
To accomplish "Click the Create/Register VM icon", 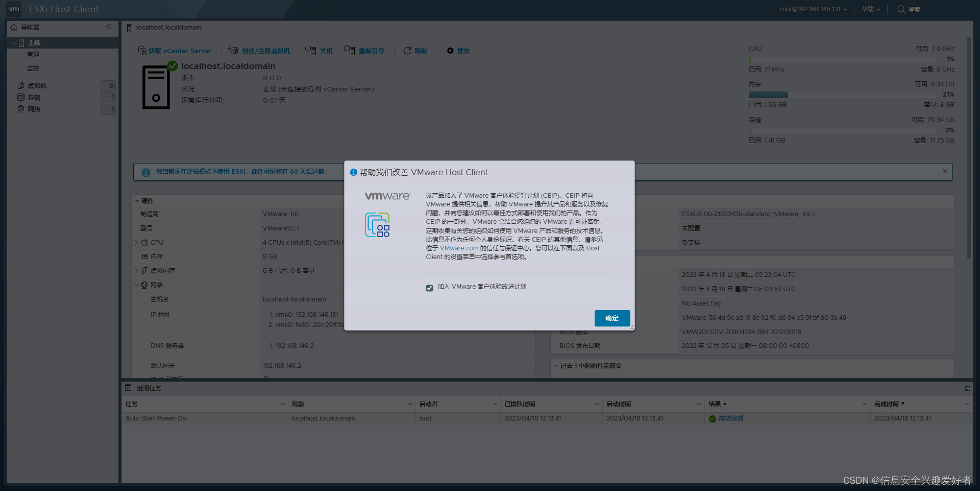I will [x=233, y=50].
